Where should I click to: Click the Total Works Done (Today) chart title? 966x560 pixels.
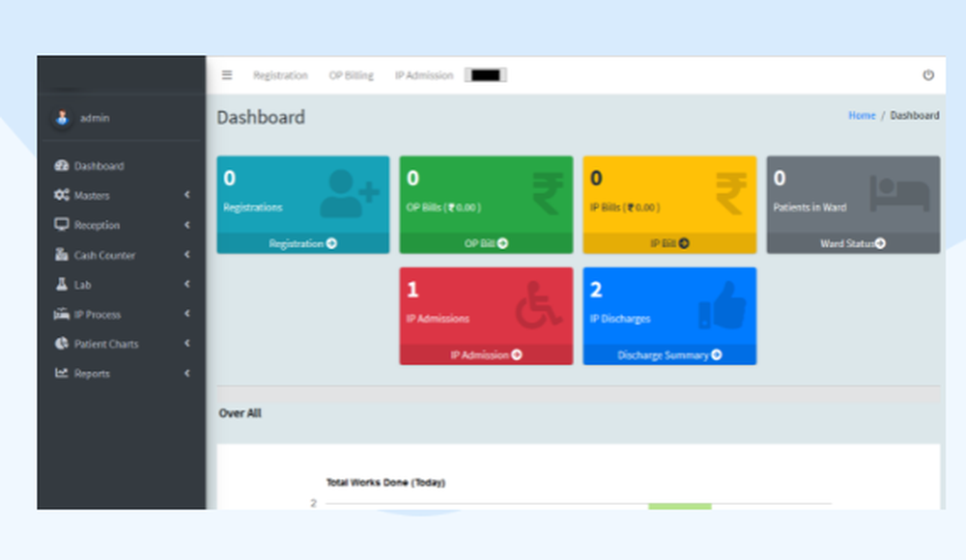tap(385, 483)
